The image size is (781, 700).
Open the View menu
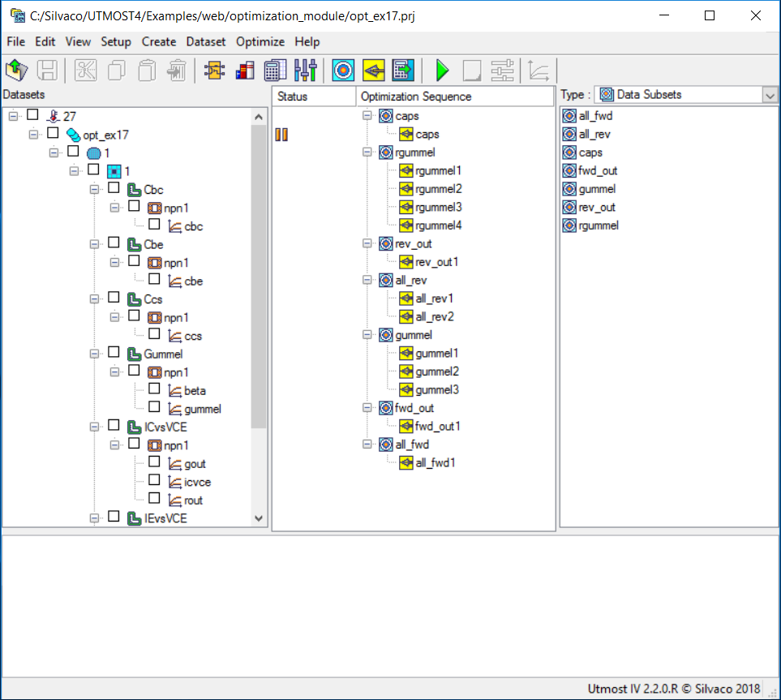click(x=78, y=42)
